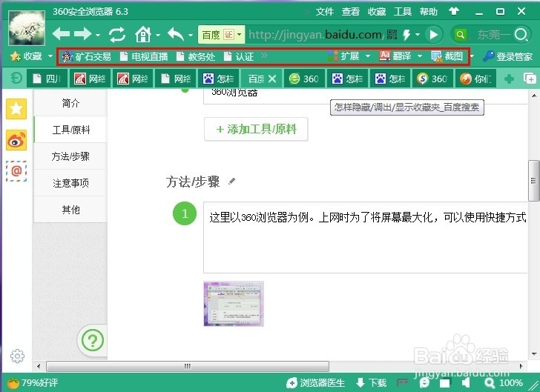Click the green help question mark icon
The image size is (540, 392).
(x=92, y=340)
